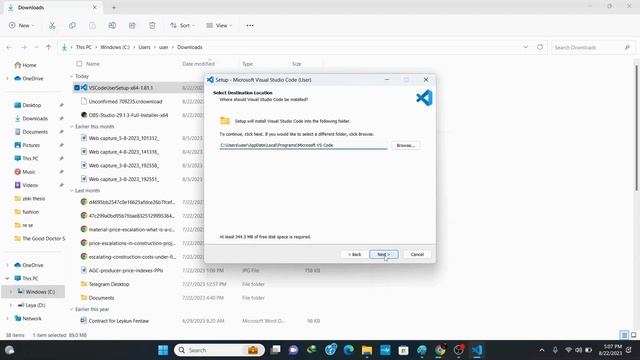Open the clock and date in taskbar
The image size is (640, 360).
[611, 350]
